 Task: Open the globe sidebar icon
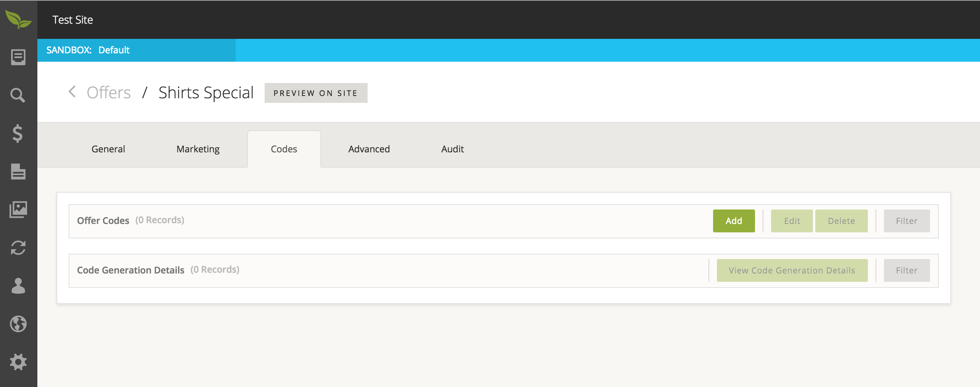pyautogui.click(x=18, y=324)
